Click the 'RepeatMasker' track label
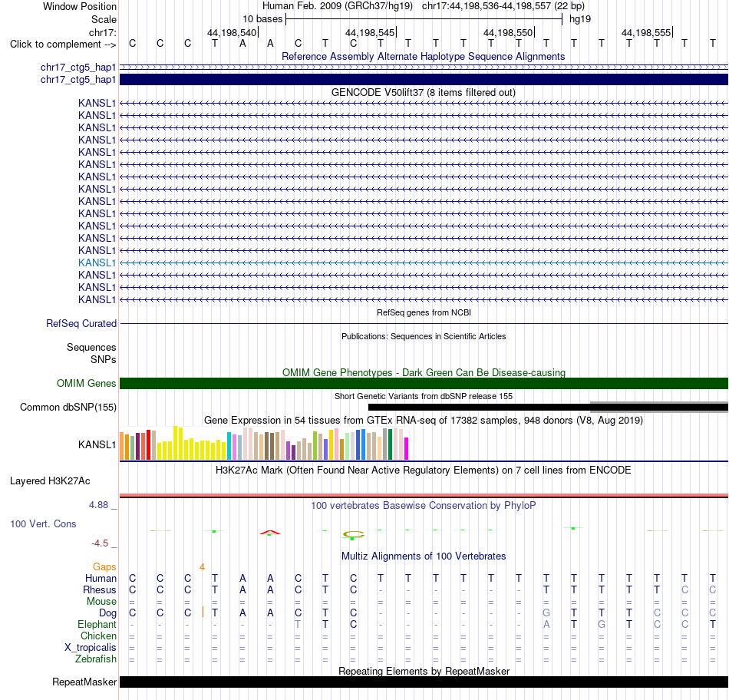Screen dimensions: 729x700 pos(84,682)
